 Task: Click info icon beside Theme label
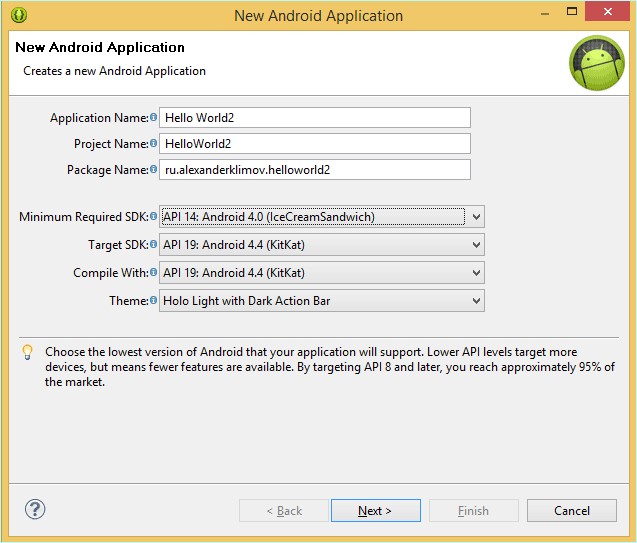153,301
